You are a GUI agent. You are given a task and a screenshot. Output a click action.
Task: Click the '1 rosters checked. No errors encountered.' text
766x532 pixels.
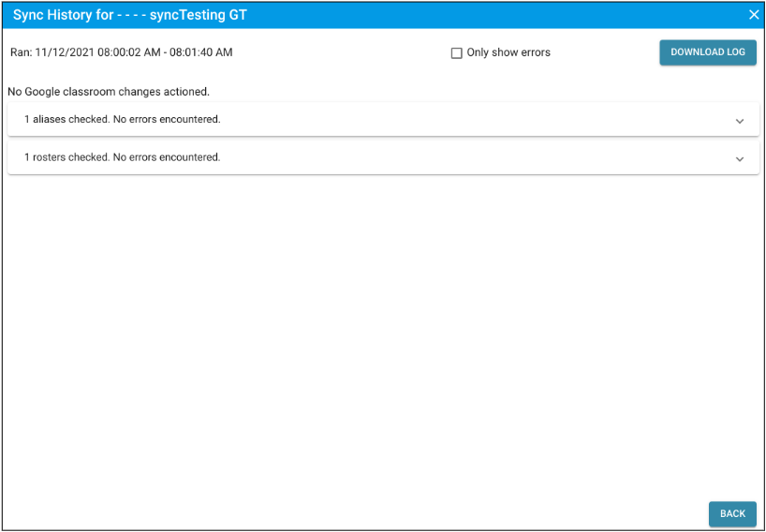tap(123, 157)
